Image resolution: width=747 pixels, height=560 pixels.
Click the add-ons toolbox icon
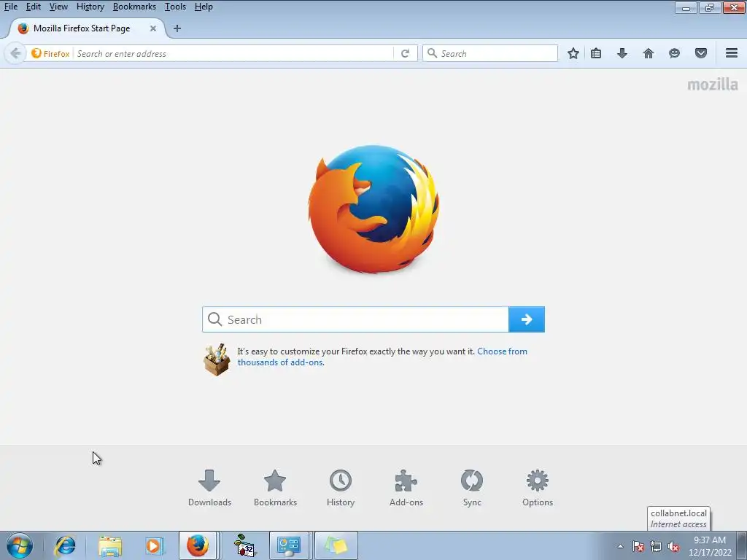tap(217, 359)
